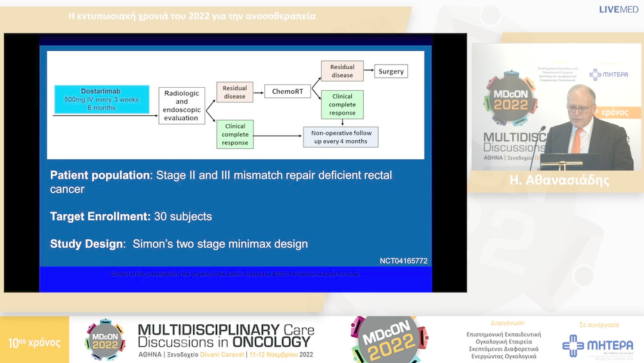Select the ChemoRT box in the flowchart
This screenshot has width=644, height=363.
[x=287, y=91]
